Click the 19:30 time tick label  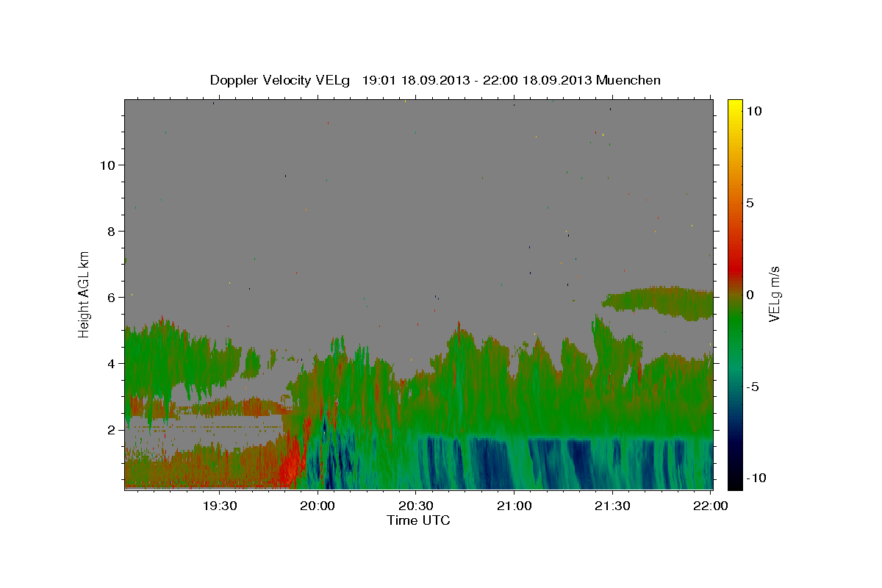click(220, 506)
